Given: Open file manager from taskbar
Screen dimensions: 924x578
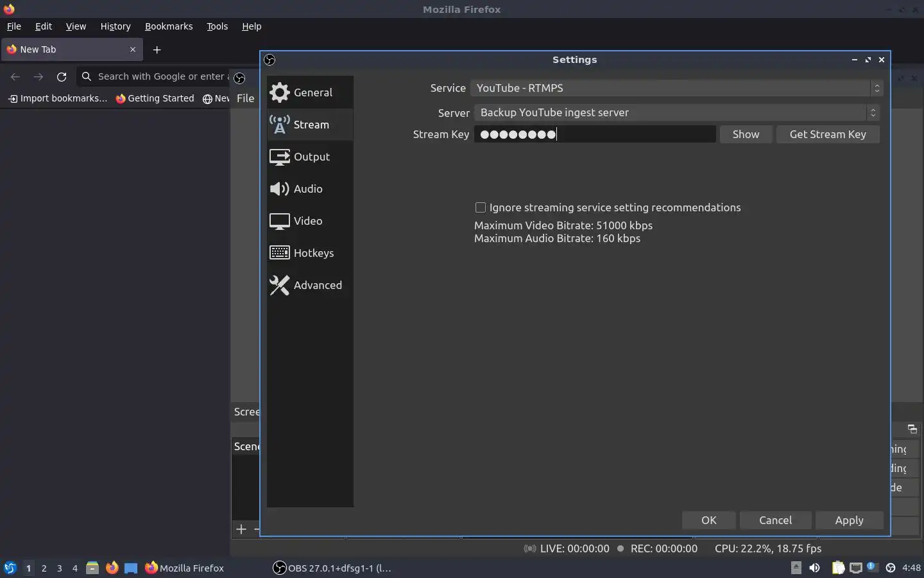Looking at the screenshot, I should pyautogui.click(x=92, y=568).
